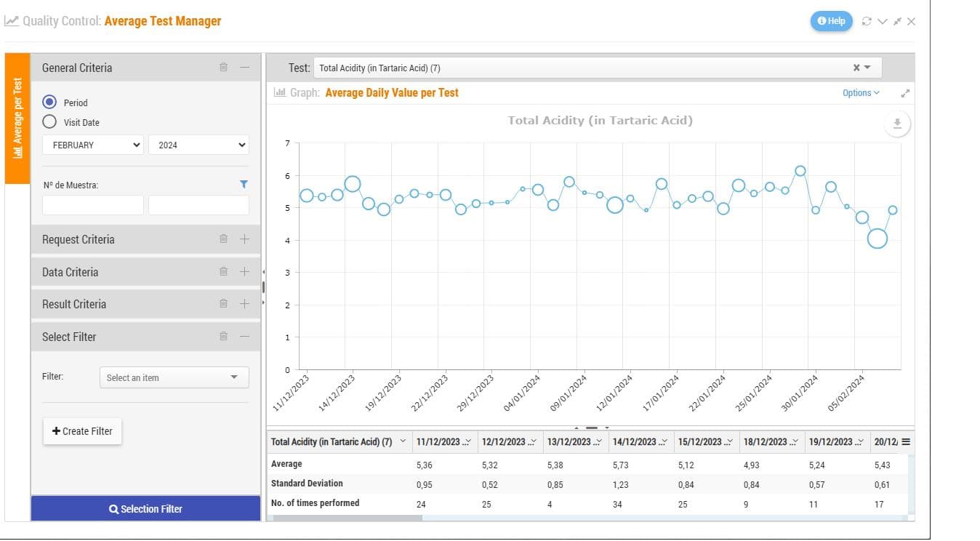Open the 15/12/2023 column header menu

click(x=729, y=442)
